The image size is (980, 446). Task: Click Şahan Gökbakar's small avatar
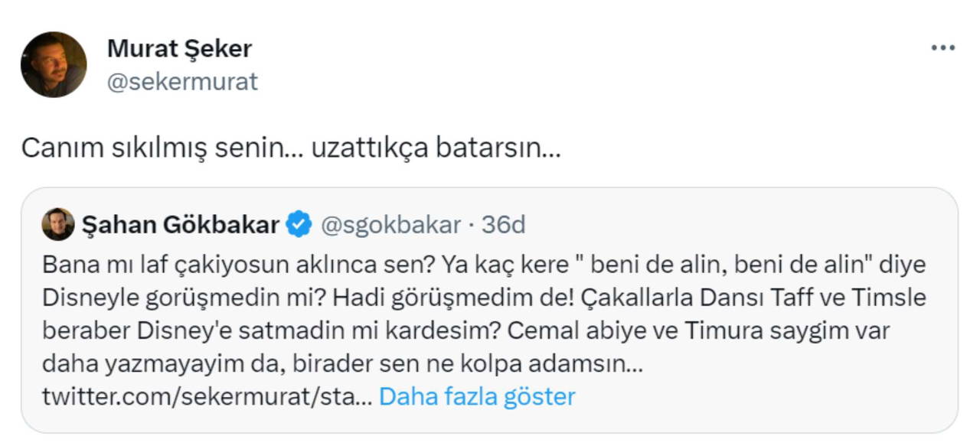pyautogui.click(x=59, y=224)
